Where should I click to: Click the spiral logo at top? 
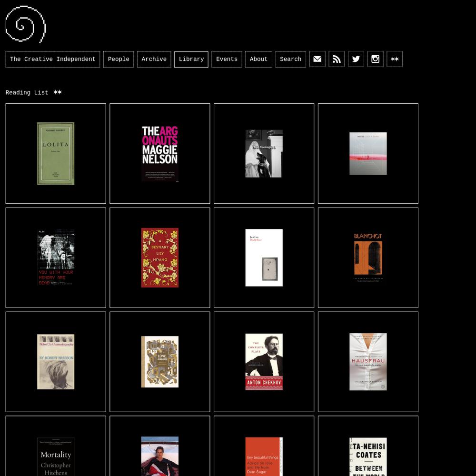point(26,24)
